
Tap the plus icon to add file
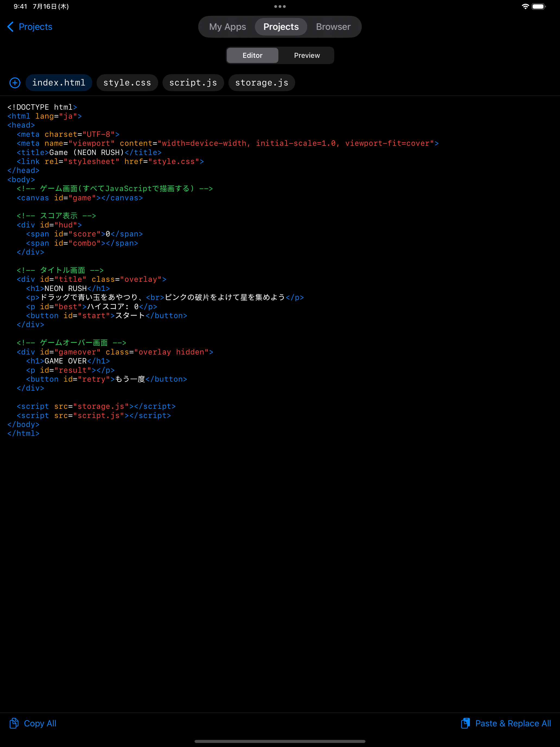[15, 83]
